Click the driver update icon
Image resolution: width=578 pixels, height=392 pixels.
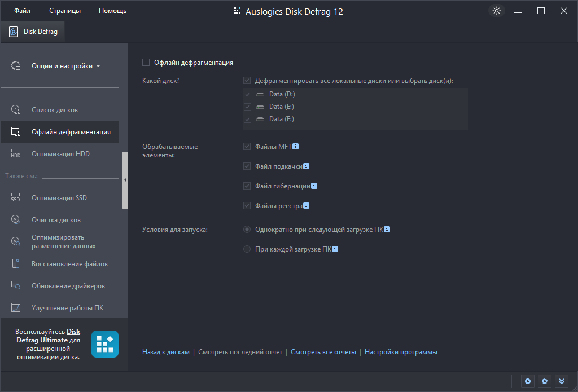16,286
